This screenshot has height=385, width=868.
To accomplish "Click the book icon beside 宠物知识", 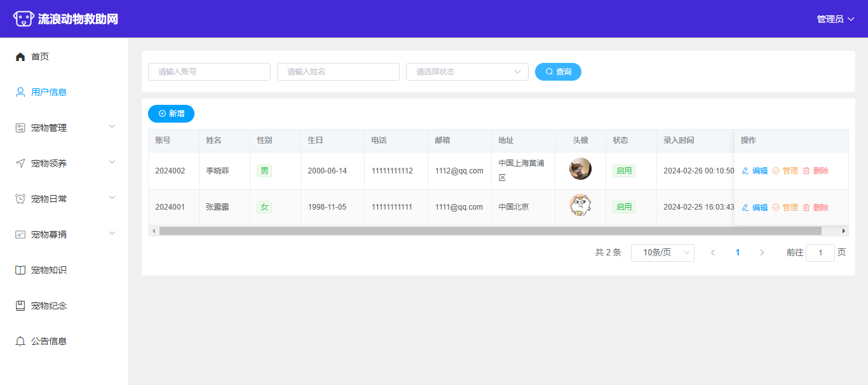I will tap(20, 270).
